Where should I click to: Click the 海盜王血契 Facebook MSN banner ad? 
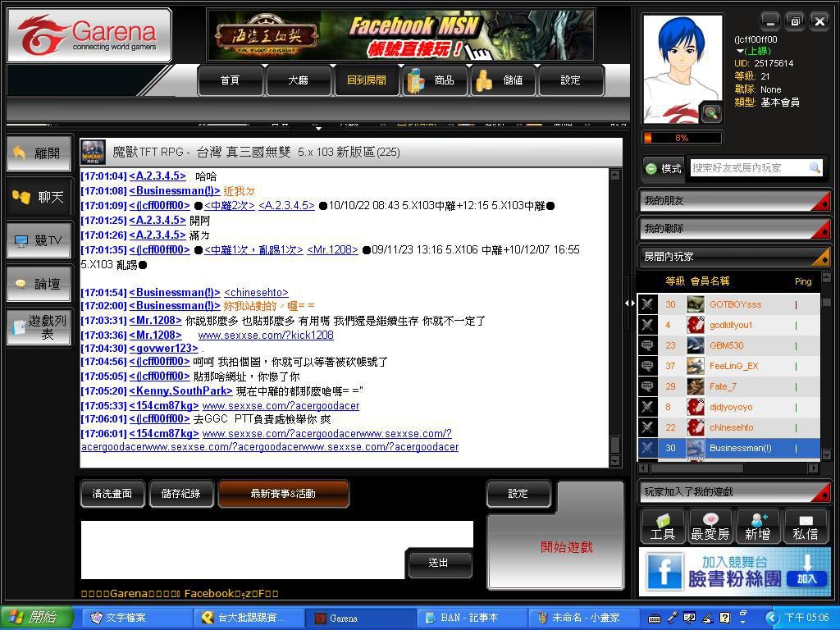(x=400, y=36)
